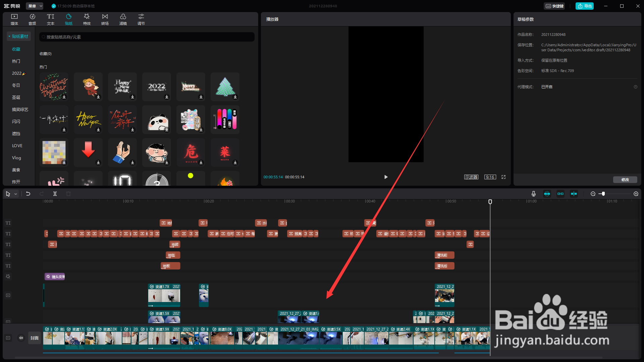This screenshot has width=644, height=362.
Task: Click the timeline zoom slider handle
Action: tap(603, 194)
